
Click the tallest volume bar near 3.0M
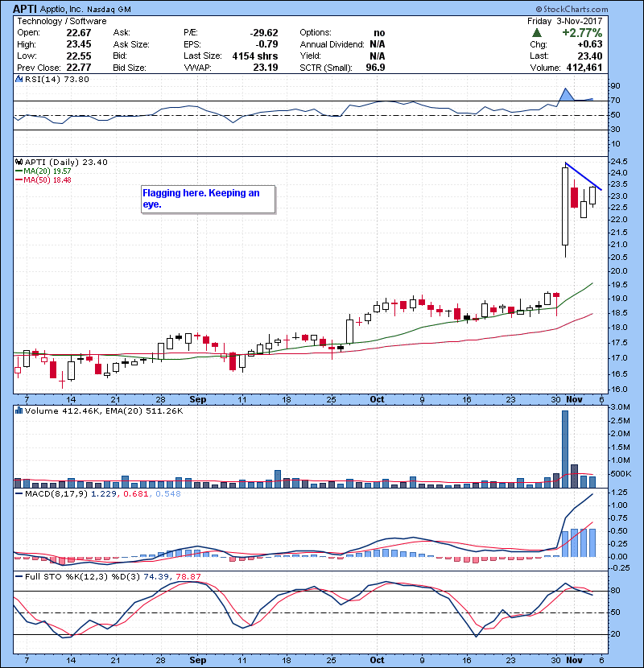(x=565, y=449)
